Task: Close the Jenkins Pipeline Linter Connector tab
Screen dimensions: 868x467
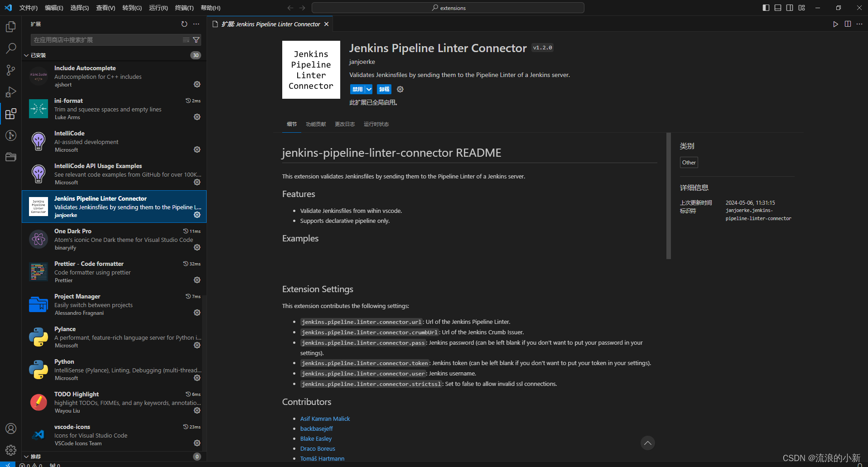Action: (x=326, y=24)
